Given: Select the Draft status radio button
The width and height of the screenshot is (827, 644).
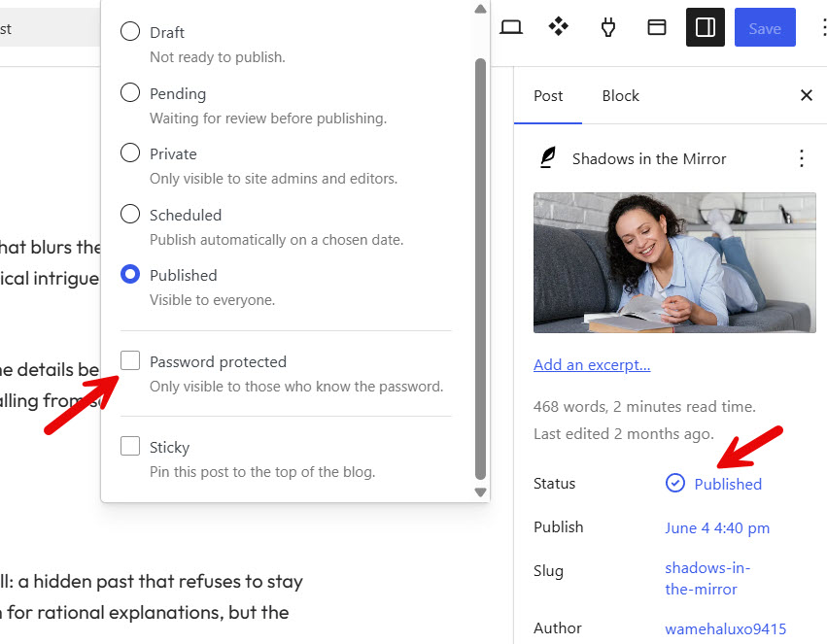Looking at the screenshot, I should click(x=130, y=31).
